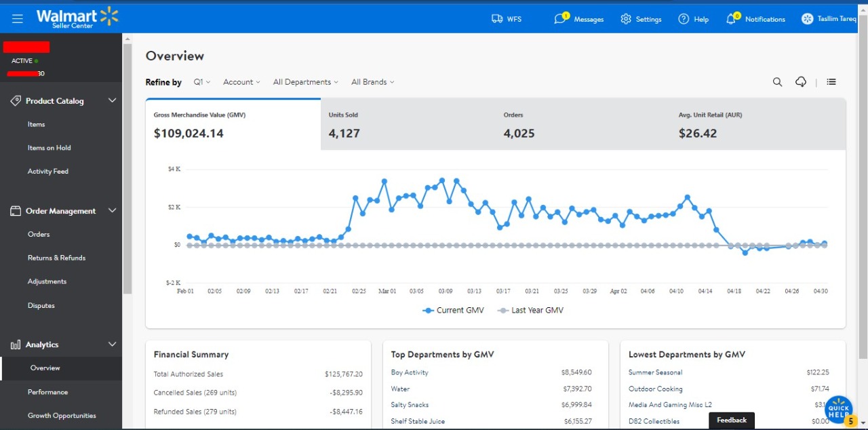Viewport: 868px width, 430px height.
Task: Open the Settings gear icon
Action: point(625,19)
